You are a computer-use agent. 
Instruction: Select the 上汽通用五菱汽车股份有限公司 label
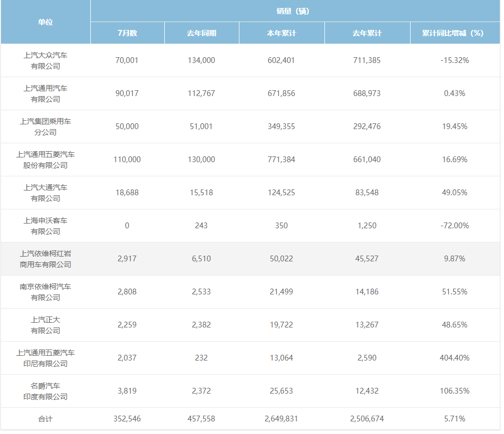pyautogui.click(x=45, y=160)
